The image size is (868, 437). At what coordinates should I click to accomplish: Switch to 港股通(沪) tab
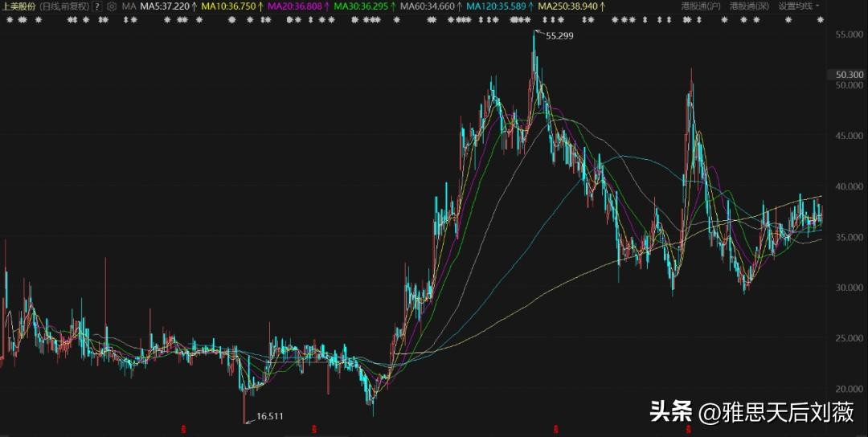pos(701,6)
